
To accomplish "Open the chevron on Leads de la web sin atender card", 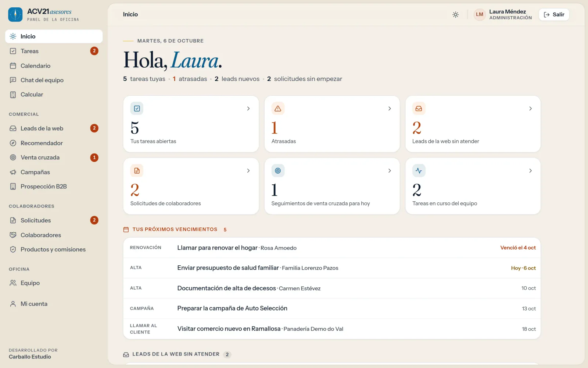I will 530,109.
